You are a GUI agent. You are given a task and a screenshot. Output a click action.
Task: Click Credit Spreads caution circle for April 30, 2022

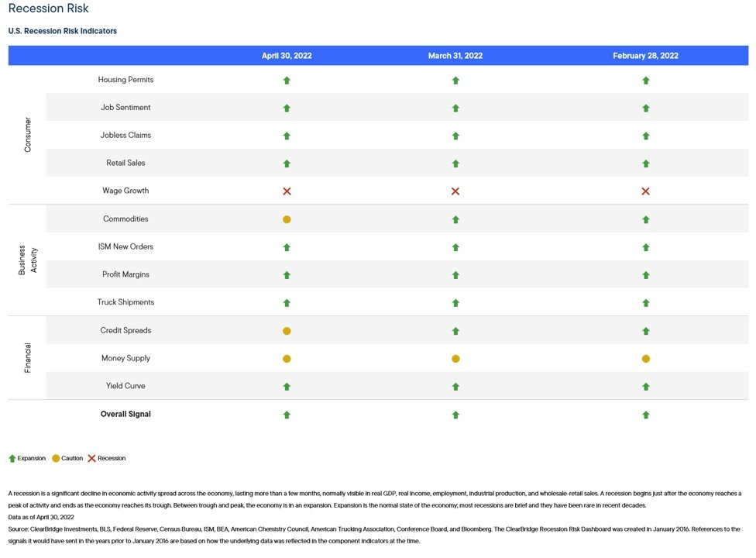point(287,331)
